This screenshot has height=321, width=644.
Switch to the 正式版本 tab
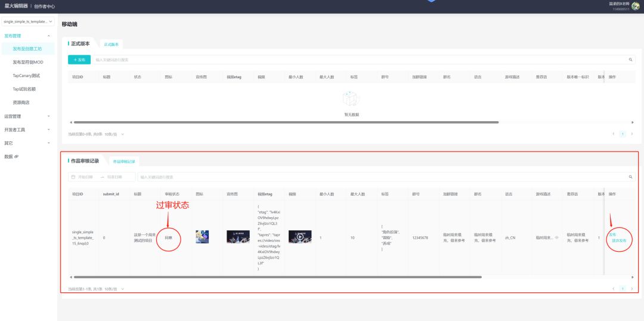(x=112, y=44)
